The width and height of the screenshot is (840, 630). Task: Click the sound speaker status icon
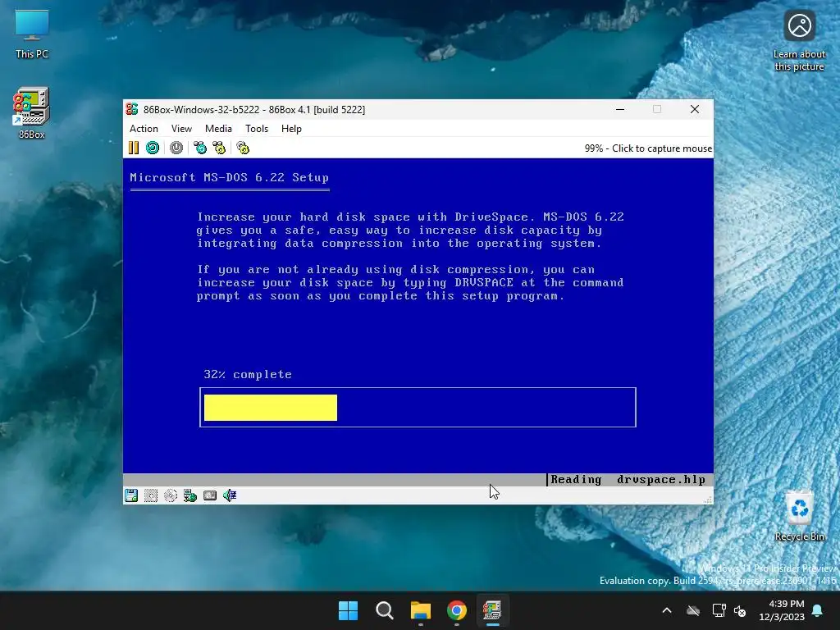pos(230,495)
